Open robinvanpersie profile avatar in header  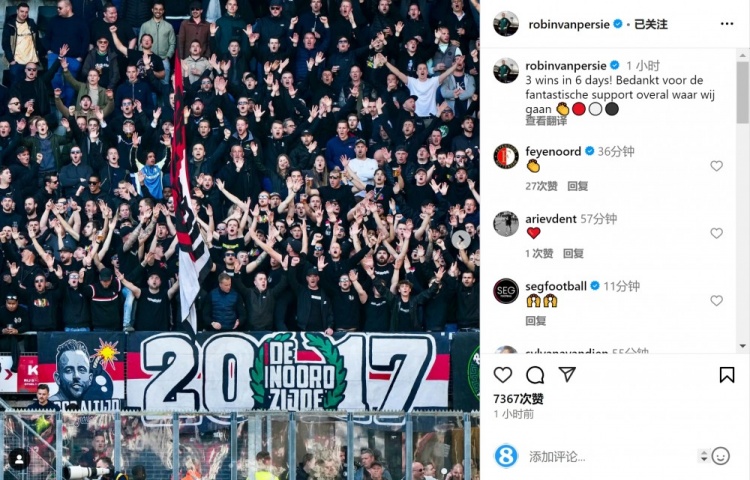(506, 23)
